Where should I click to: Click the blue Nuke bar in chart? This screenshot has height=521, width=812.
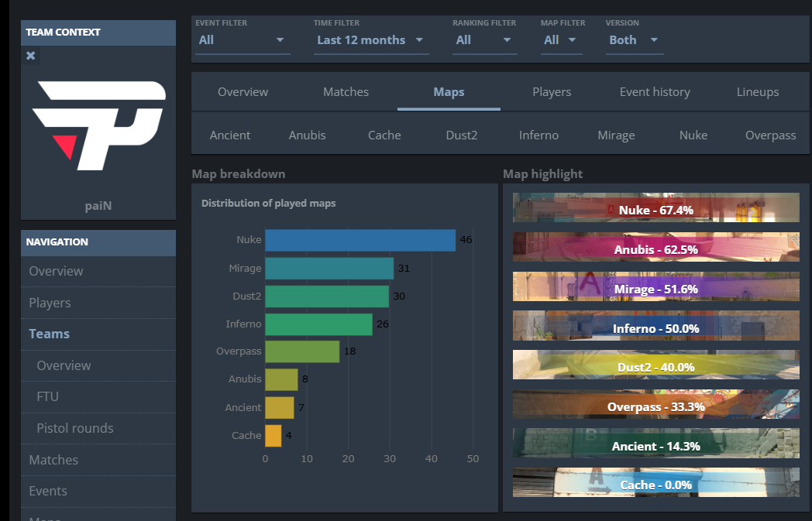(360, 240)
